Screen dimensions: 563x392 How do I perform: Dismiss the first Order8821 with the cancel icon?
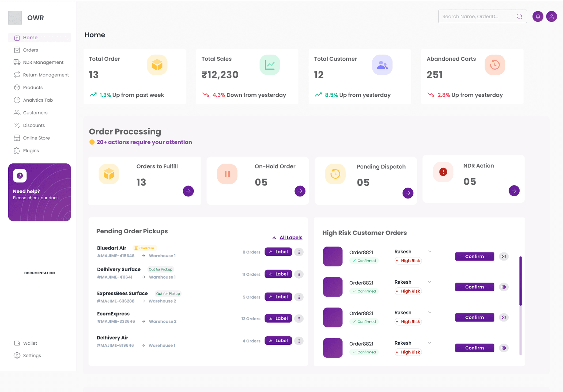click(x=504, y=256)
